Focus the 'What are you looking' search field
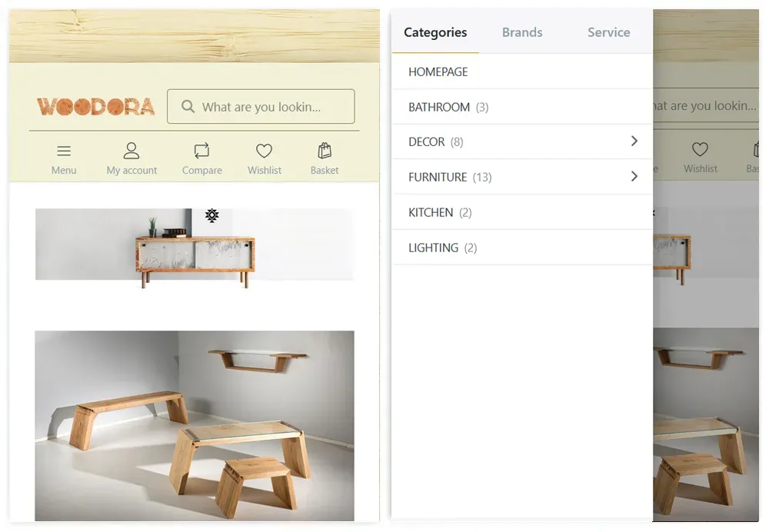Viewport: 769px width, 532px height. [x=261, y=106]
